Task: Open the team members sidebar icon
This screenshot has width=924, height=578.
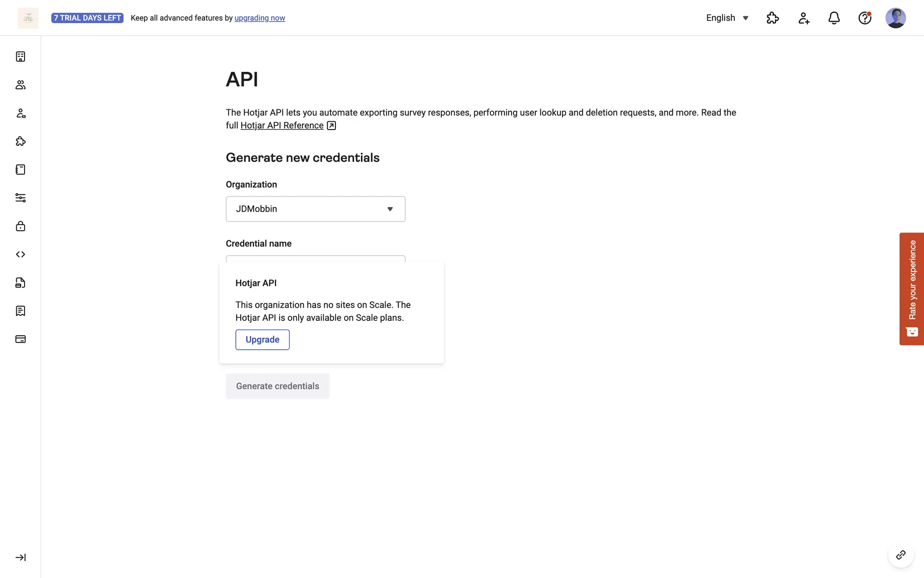Action: pos(20,85)
